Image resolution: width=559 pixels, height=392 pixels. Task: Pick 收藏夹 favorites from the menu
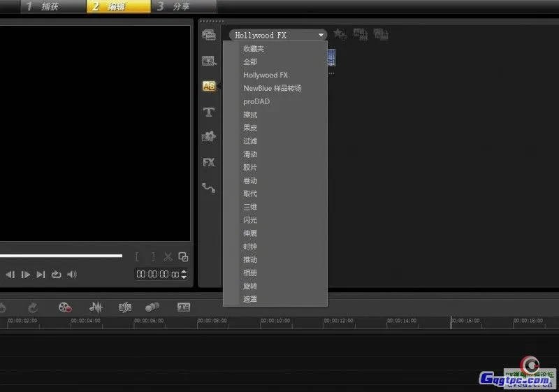254,48
